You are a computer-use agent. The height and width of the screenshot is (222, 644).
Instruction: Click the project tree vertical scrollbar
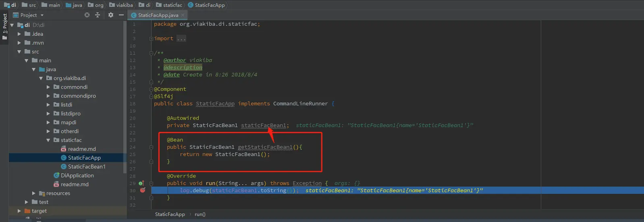click(125, 97)
